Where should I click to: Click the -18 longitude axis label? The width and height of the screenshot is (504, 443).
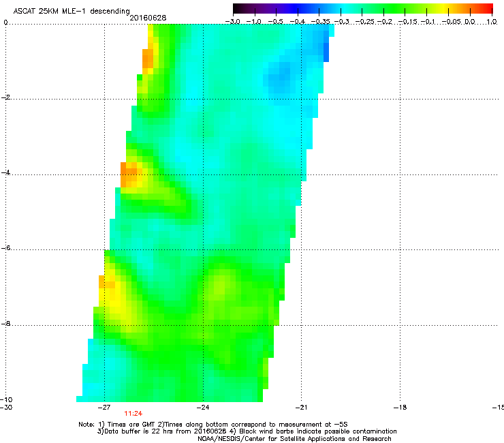pyautogui.click(x=400, y=407)
